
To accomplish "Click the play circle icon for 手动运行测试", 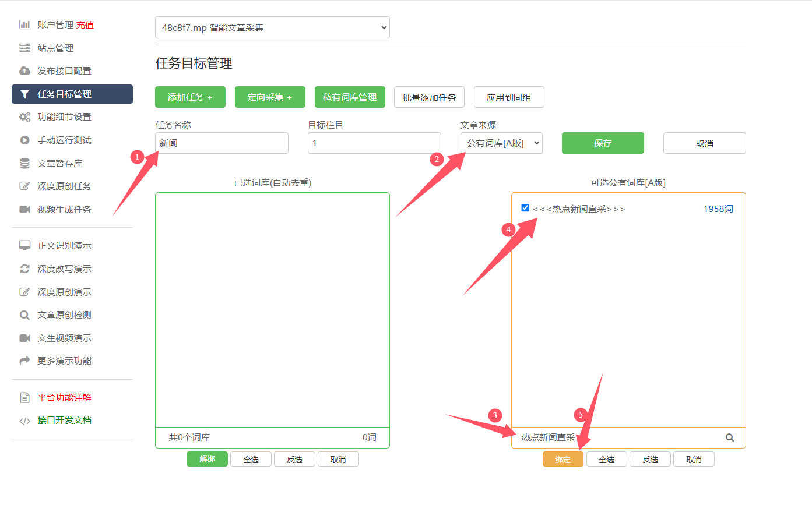I will click(24, 140).
